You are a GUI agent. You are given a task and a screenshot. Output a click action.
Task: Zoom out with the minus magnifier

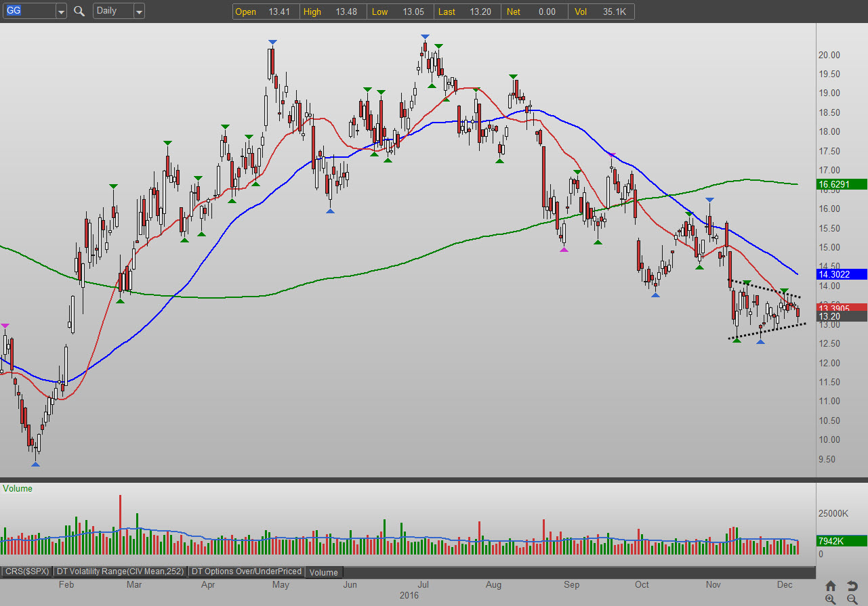[852, 599]
